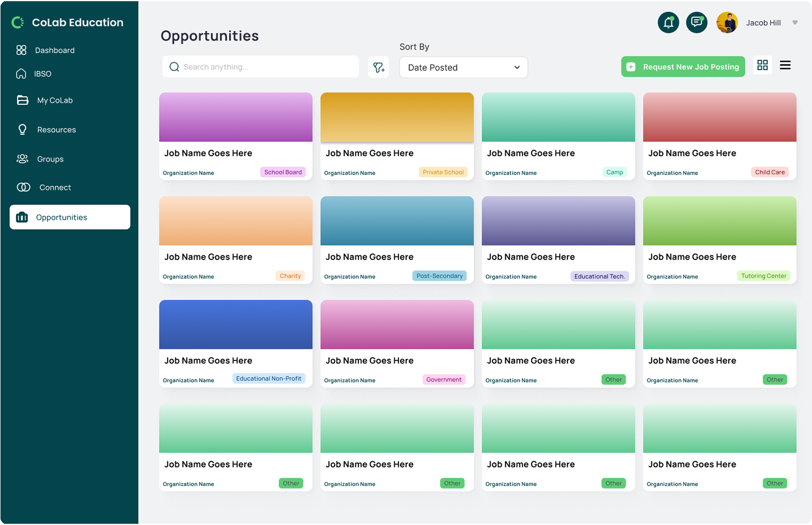Image resolution: width=812 pixels, height=525 pixels.
Task: Click the Opportunities briefcase icon
Action: tap(22, 217)
